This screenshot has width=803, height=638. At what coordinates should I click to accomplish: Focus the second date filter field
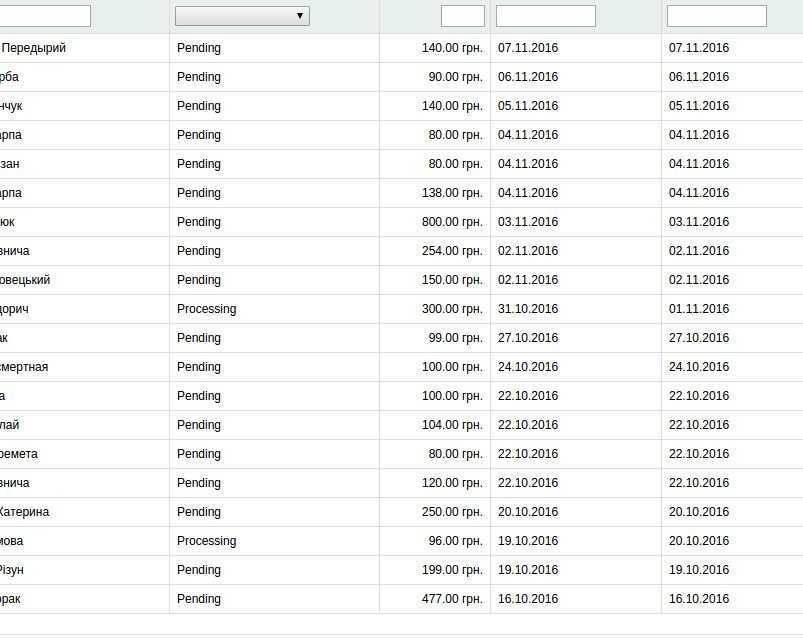pyautogui.click(x=716, y=16)
